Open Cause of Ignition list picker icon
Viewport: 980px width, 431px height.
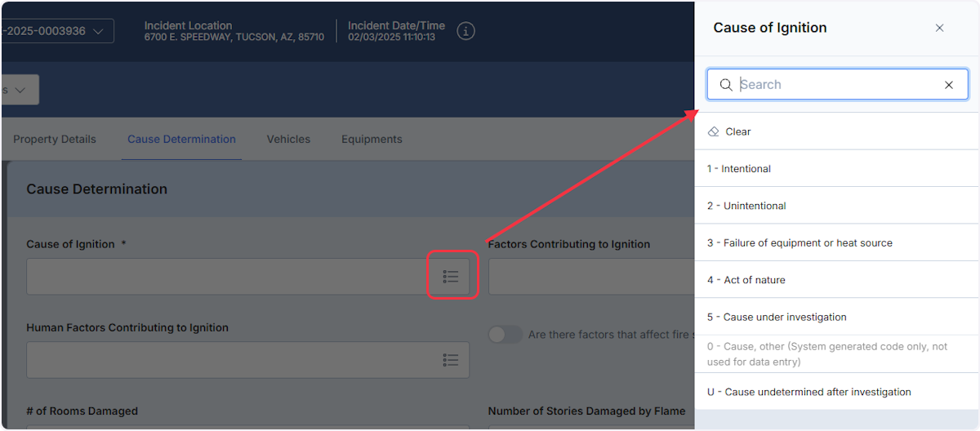click(x=451, y=277)
